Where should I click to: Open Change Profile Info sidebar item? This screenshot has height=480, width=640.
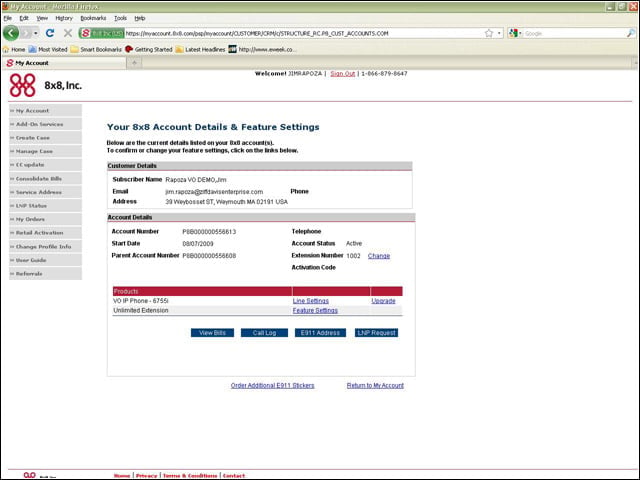(45, 247)
